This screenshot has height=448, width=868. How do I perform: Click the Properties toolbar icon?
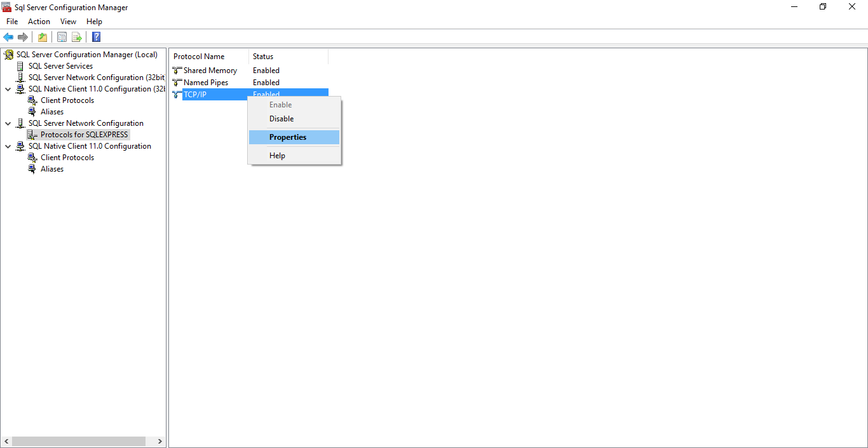pos(62,37)
